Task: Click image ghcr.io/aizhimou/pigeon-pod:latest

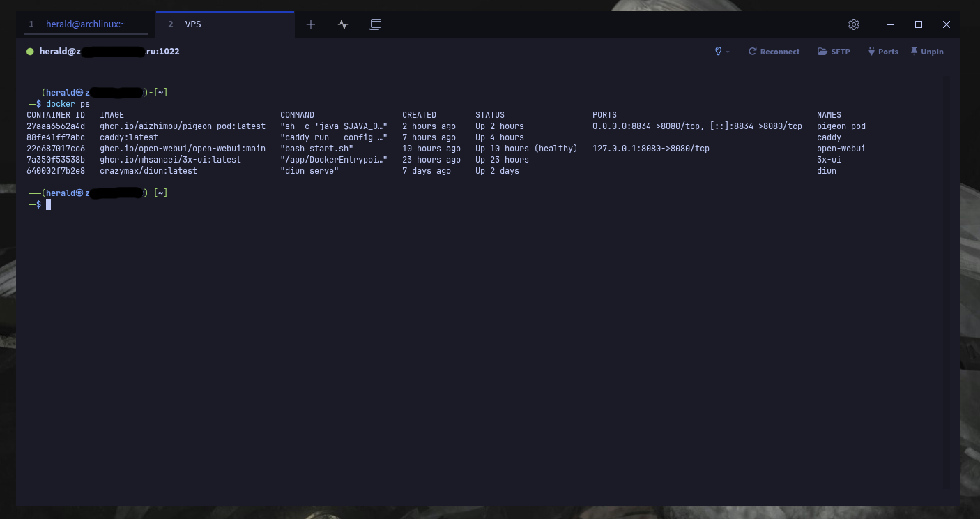Action: [x=183, y=126]
